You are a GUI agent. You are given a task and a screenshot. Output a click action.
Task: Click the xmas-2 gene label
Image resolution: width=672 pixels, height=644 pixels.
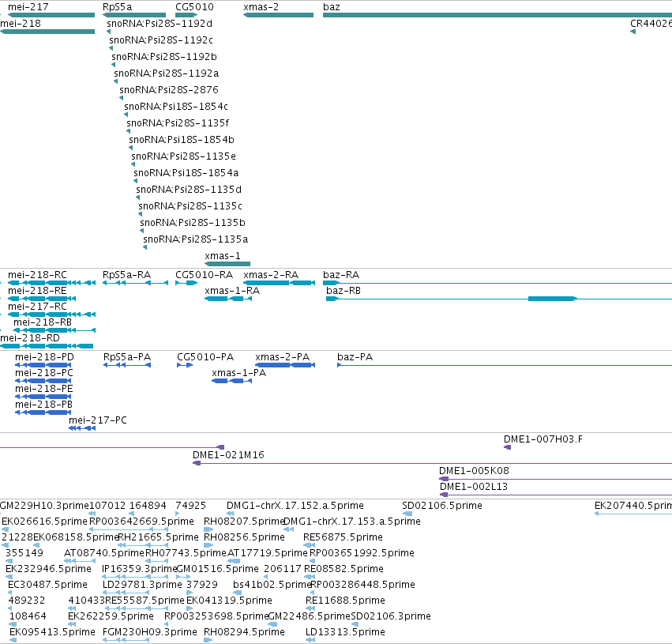coord(261,7)
